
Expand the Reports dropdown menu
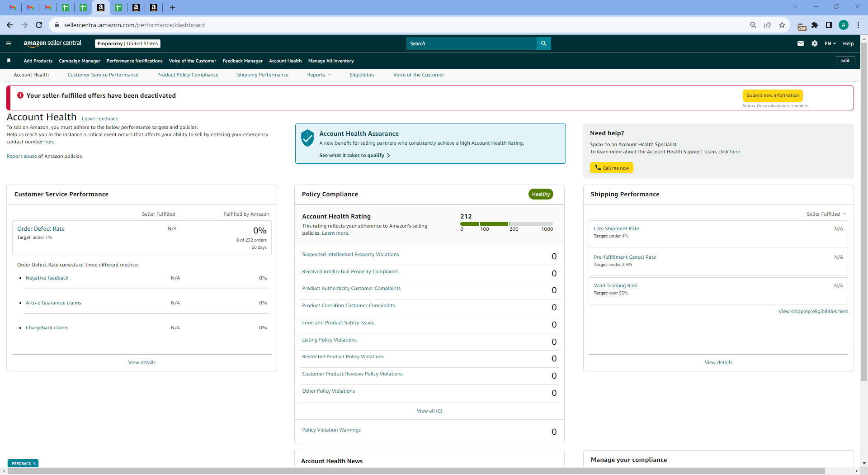tap(319, 75)
